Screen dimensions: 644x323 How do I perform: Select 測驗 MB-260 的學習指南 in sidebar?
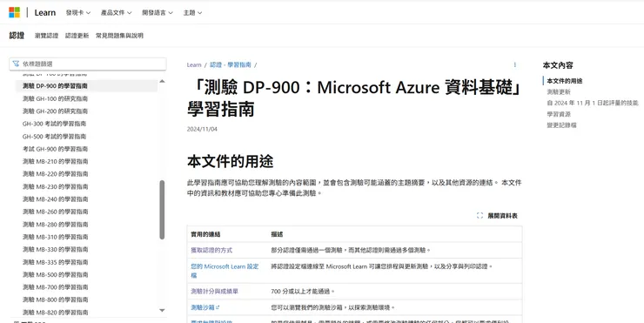[x=55, y=212]
